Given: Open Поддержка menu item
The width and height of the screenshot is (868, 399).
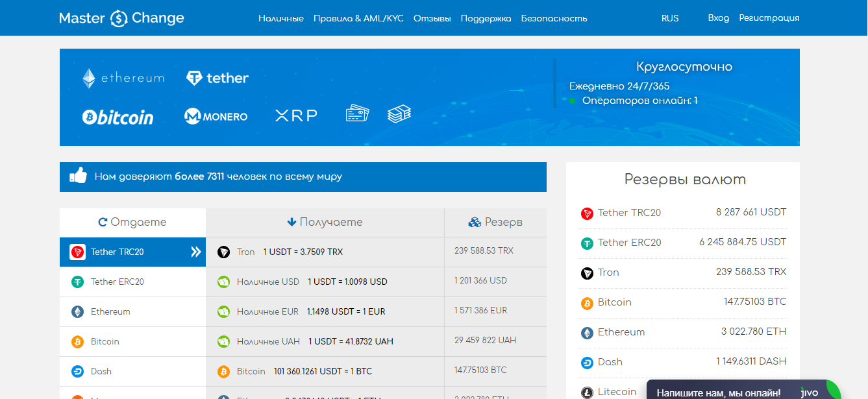Looking at the screenshot, I should click(486, 18).
